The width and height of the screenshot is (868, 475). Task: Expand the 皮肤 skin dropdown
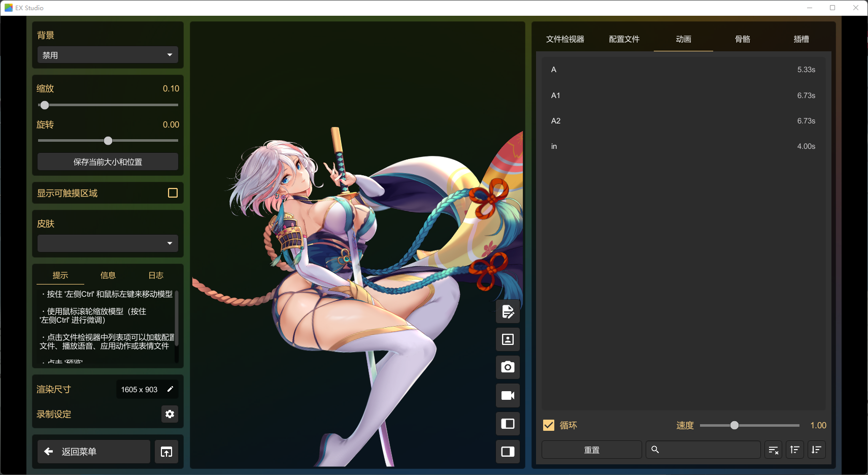108,243
